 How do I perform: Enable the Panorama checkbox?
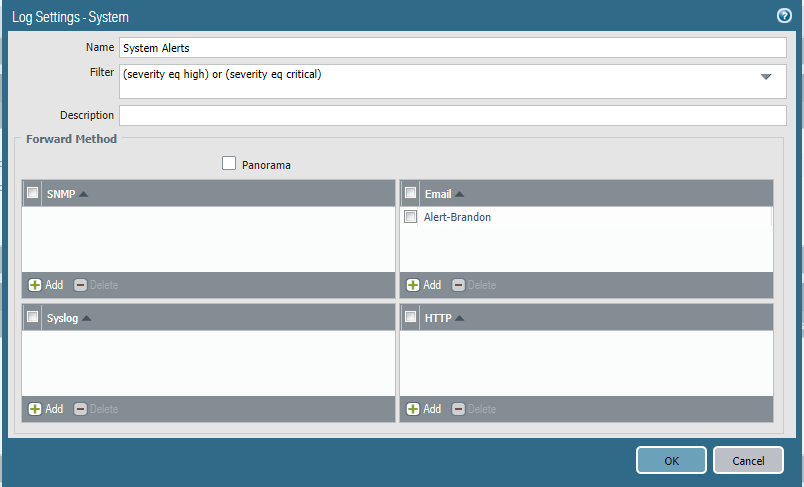pyautogui.click(x=229, y=164)
